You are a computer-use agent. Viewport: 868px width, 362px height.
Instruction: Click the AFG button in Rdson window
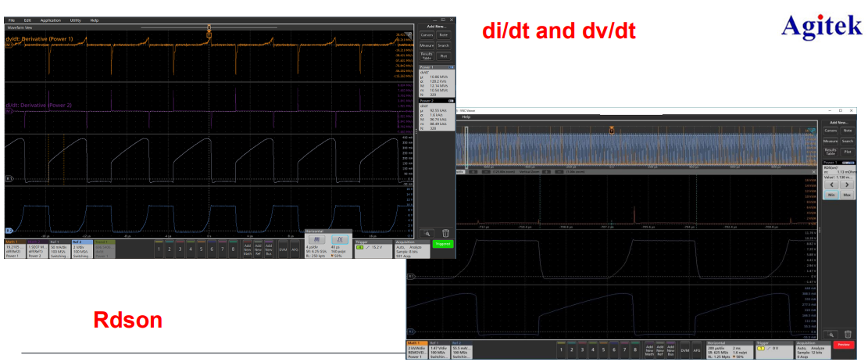[696, 350]
